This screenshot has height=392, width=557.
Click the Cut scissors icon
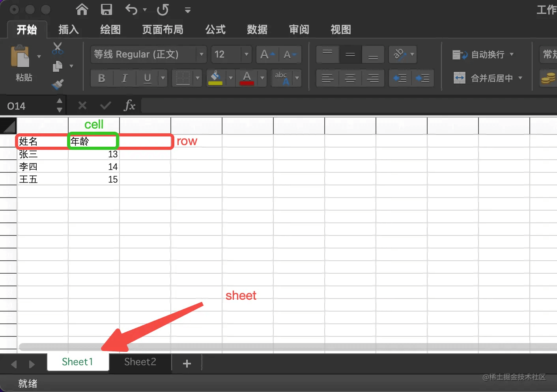click(58, 48)
